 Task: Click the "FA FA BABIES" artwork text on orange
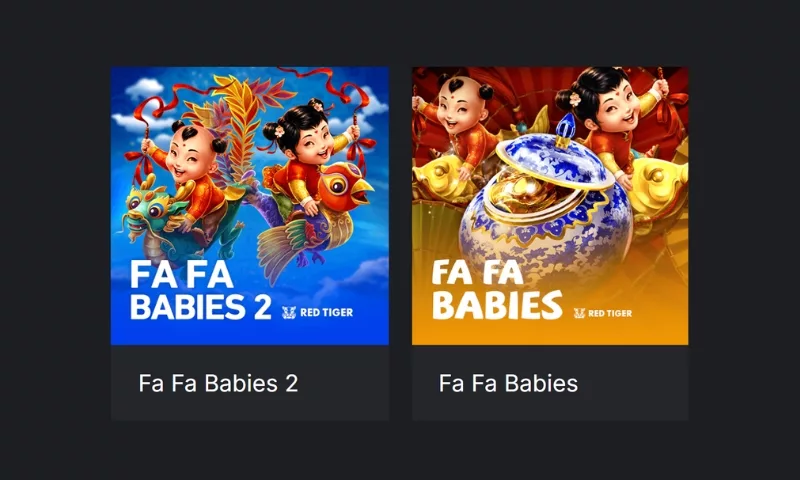(496, 290)
